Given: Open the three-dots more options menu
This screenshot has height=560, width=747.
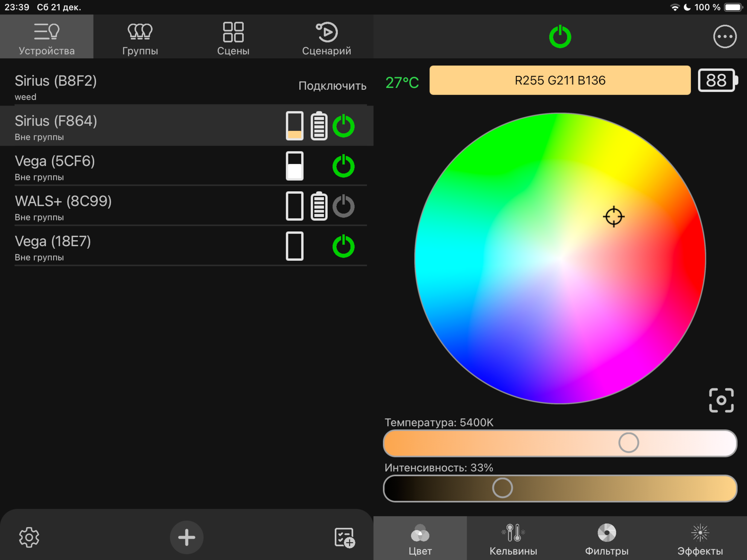Looking at the screenshot, I should click(725, 36).
